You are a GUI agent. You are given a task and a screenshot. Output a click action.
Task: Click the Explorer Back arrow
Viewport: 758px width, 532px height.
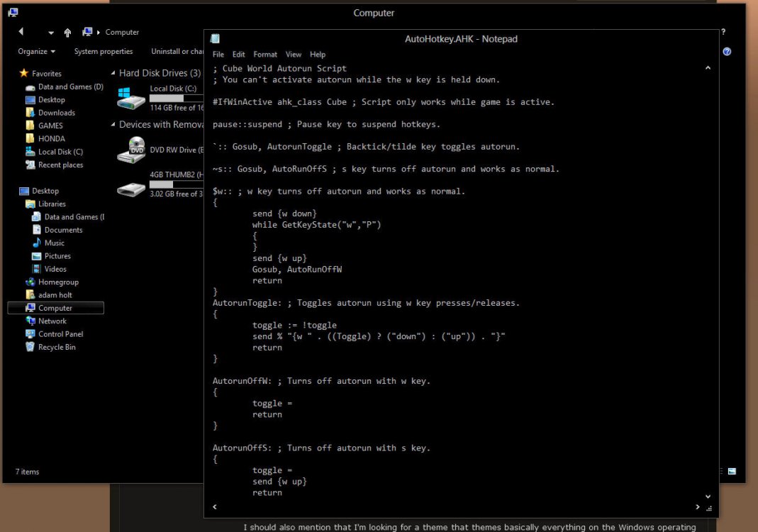[21, 31]
